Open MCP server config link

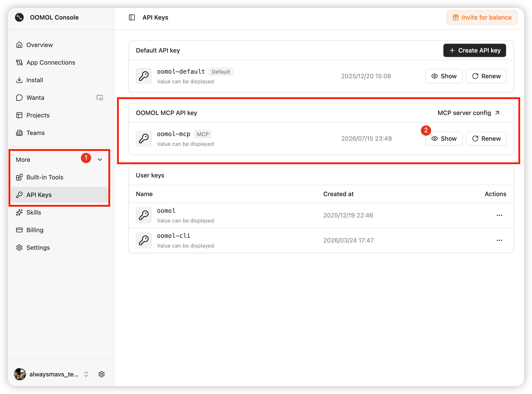pos(469,113)
